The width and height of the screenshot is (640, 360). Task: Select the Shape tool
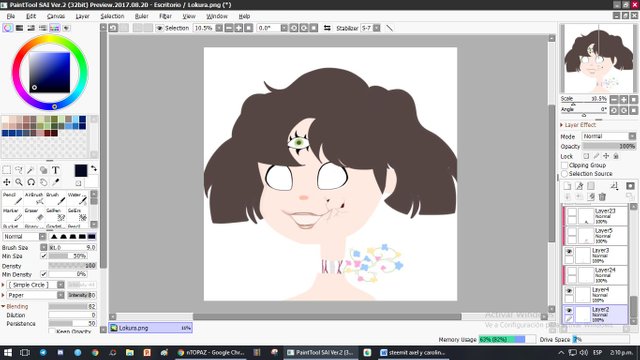[43, 170]
